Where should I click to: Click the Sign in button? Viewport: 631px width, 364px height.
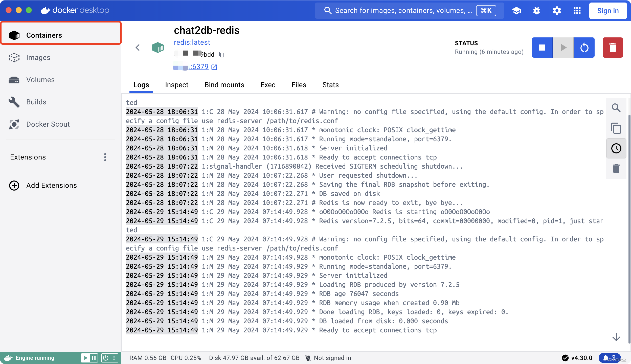click(608, 11)
